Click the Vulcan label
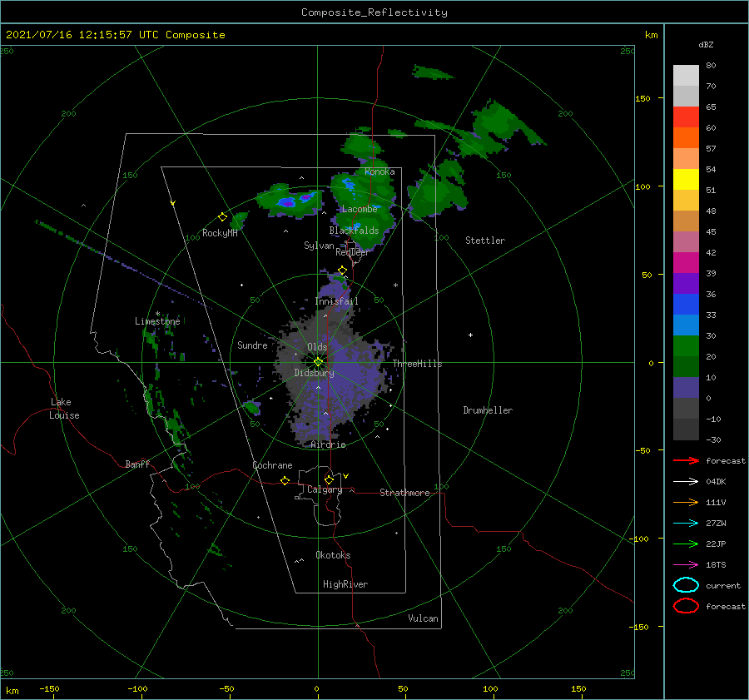The height and width of the screenshot is (700, 749). pyautogui.click(x=424, y=618)
